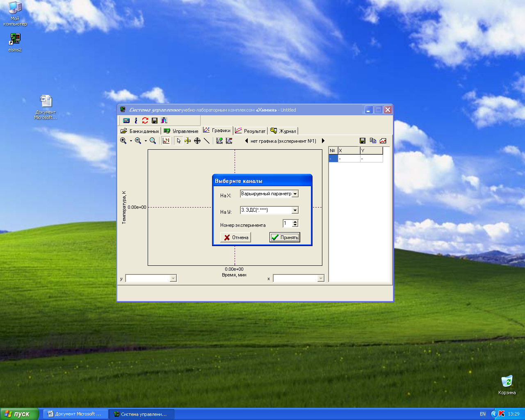Go to next graph with right arrow
525x420 pixels.
[323, 141]
